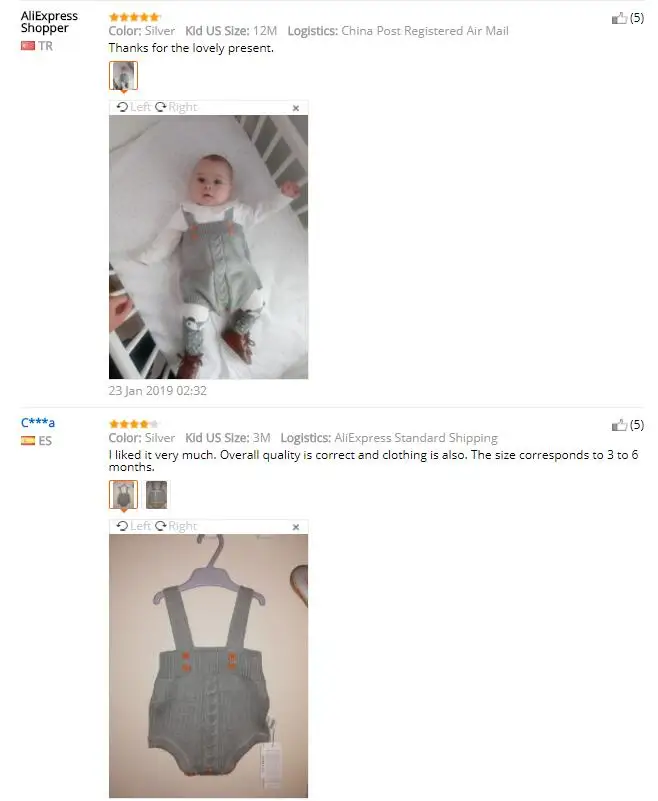Image resolution: width=658 pixels, height=801 pixels.
Task: Click the Turkey flag next to TR
Action: [x=28, y=46]
